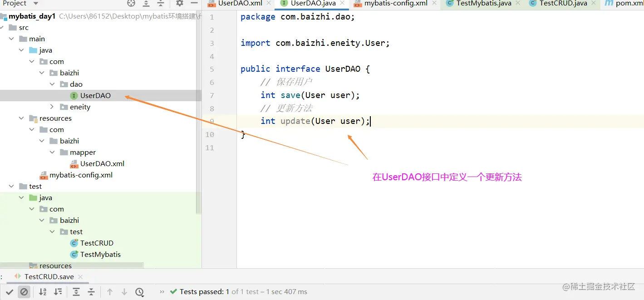This screenshot has width=644, height=300.
Task: Select com folder under resources
Action: [x=57, y=130]
